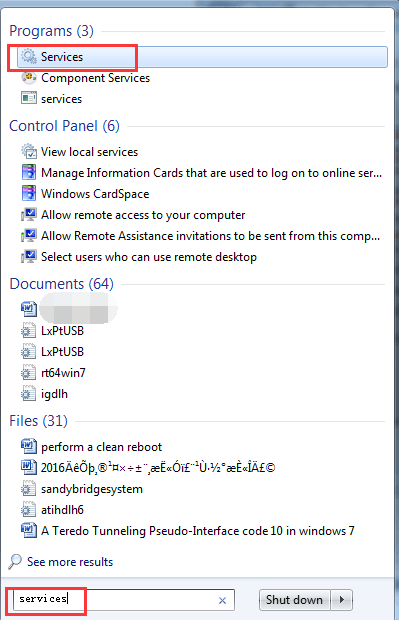Click the rt64win7 document icon
399x620 pixels.
coord(28,373)
